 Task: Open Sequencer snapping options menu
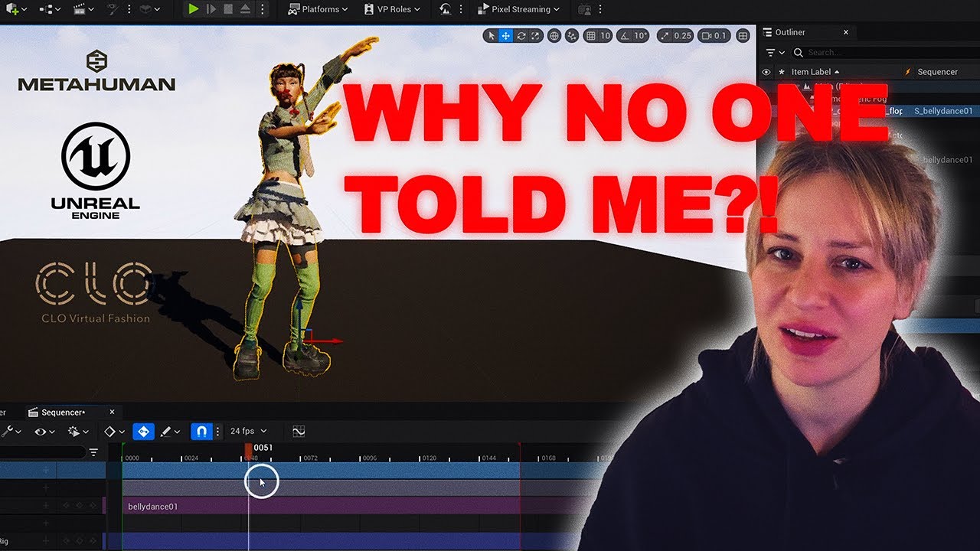(217, 432)
